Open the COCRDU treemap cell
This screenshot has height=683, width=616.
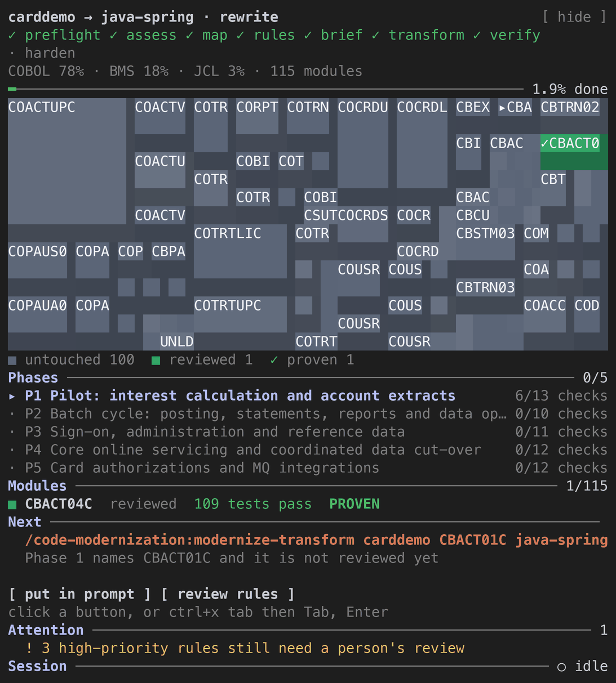point(363,143)
